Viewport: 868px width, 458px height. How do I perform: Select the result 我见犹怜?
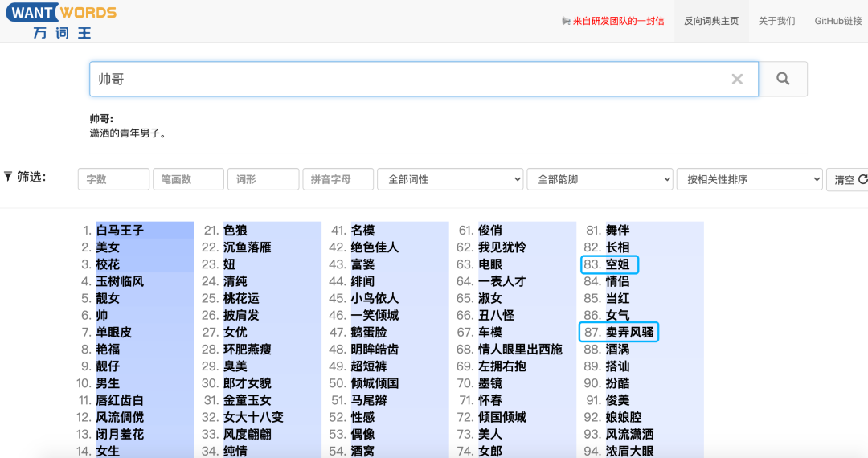(x=502, y=247)
